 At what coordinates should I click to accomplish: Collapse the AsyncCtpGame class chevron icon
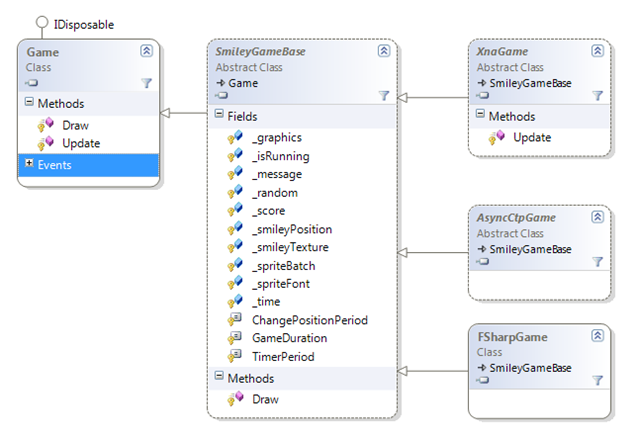[598, 217]
